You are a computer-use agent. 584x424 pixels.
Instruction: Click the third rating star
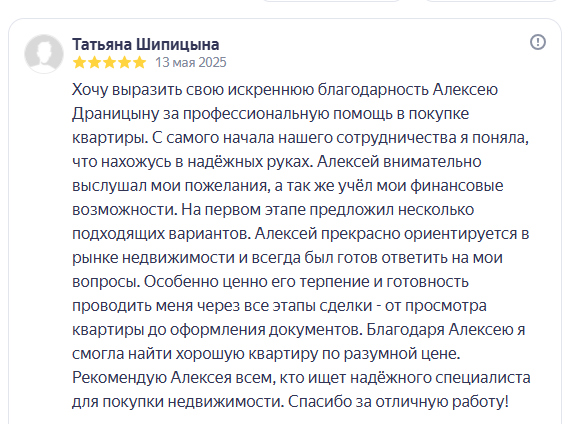coord(110,62)
